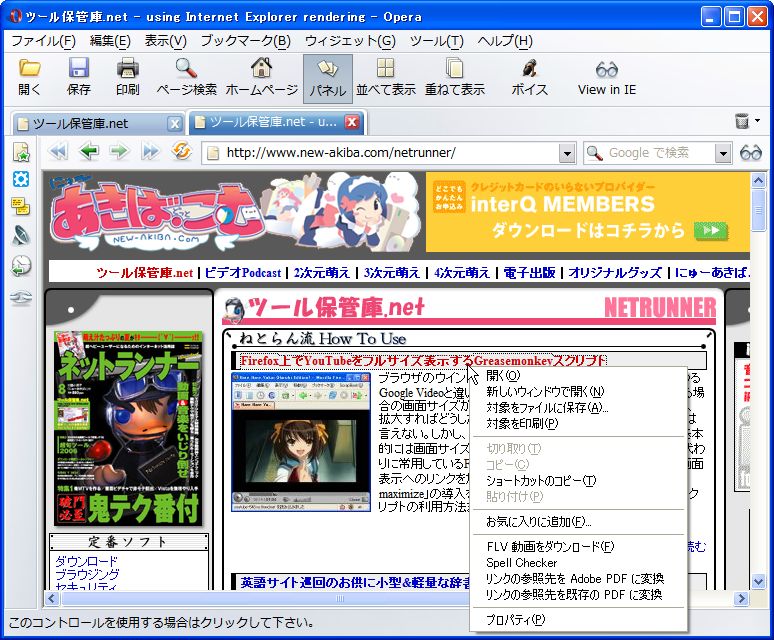This screenshot has width=774, height=640.
Task: Open the address bar dropdown arrow
Action: [x=567, y=153]
